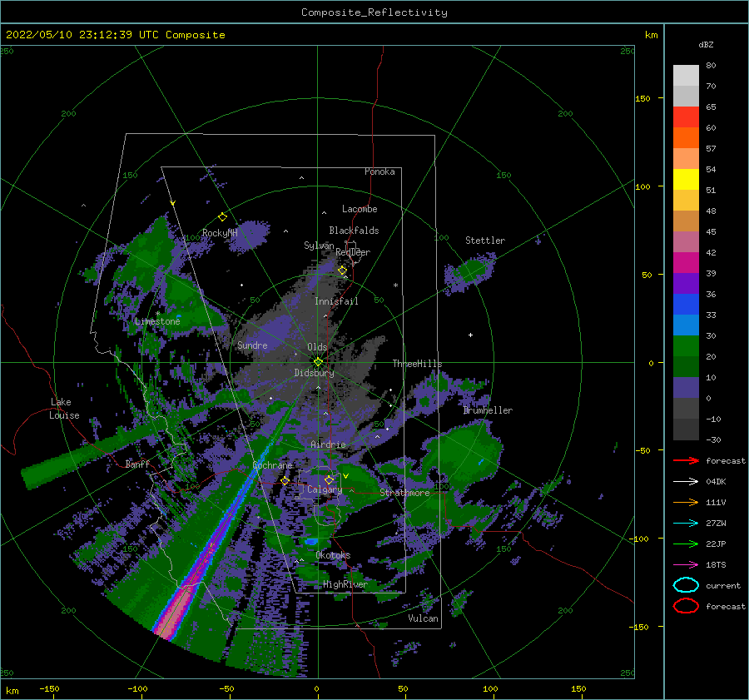Click the Limestone label
This screenshot has width=749, height=700.
[x=157, y=321]
